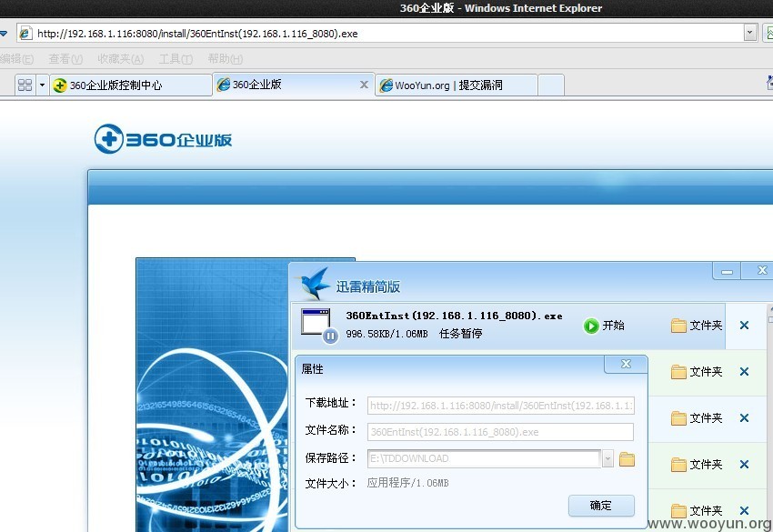
Task: Expand the 保存路径 path dropdown arrow
Action: click(x=607, y=458)
